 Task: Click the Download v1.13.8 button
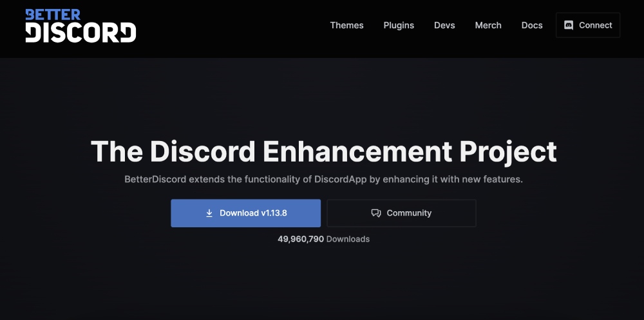[245, 213]
